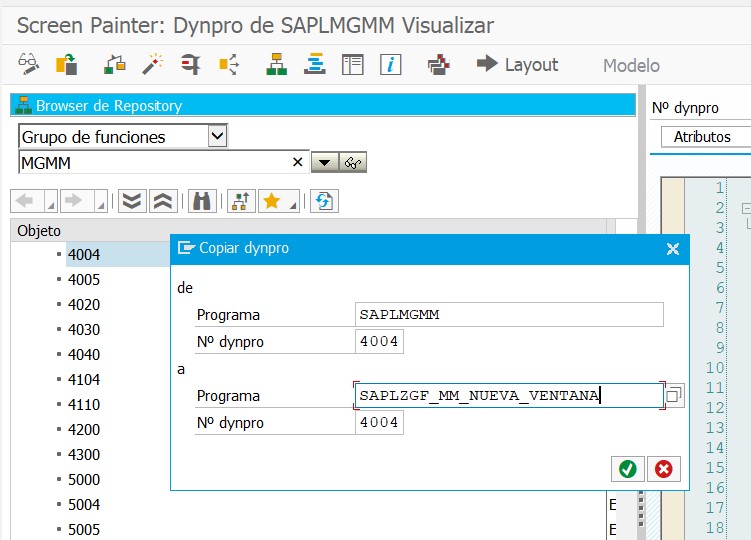751x540 pixels.
Task: Click the binoculars Find icon
Action: coord(202,201)
